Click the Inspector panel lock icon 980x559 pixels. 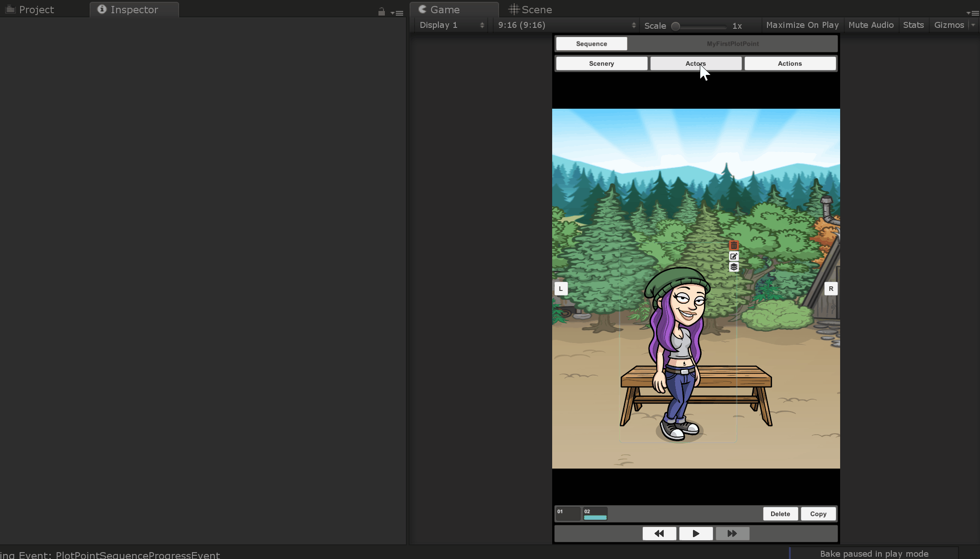381,12
